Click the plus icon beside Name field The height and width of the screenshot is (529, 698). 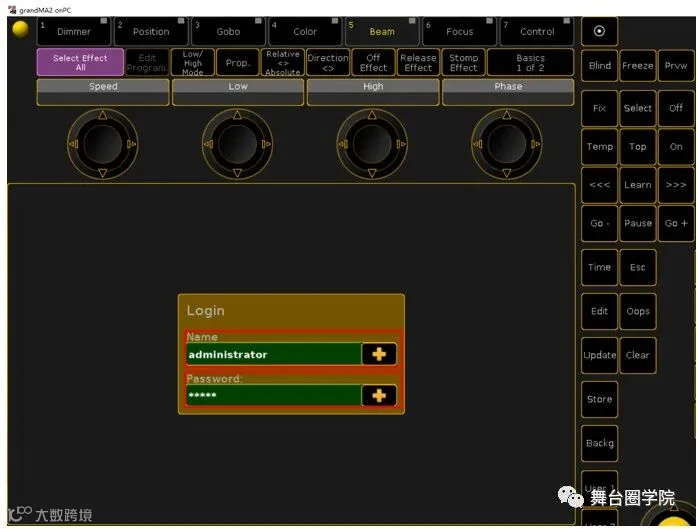click(x=379, y=354)
